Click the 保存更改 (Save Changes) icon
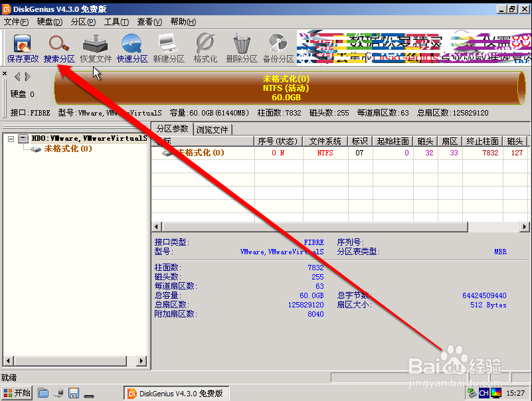532x401 pixels. 23,46
